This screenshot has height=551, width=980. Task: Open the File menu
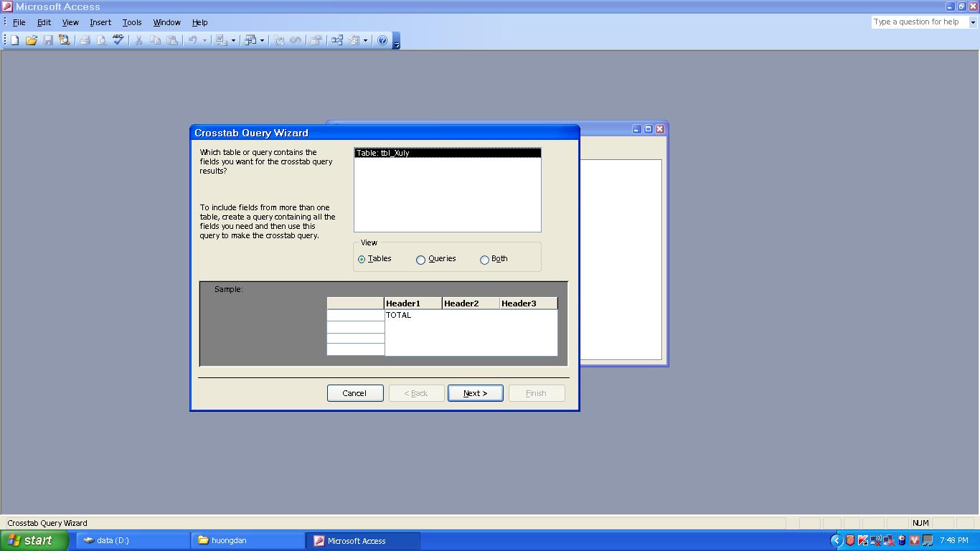(x=19, y=22)
